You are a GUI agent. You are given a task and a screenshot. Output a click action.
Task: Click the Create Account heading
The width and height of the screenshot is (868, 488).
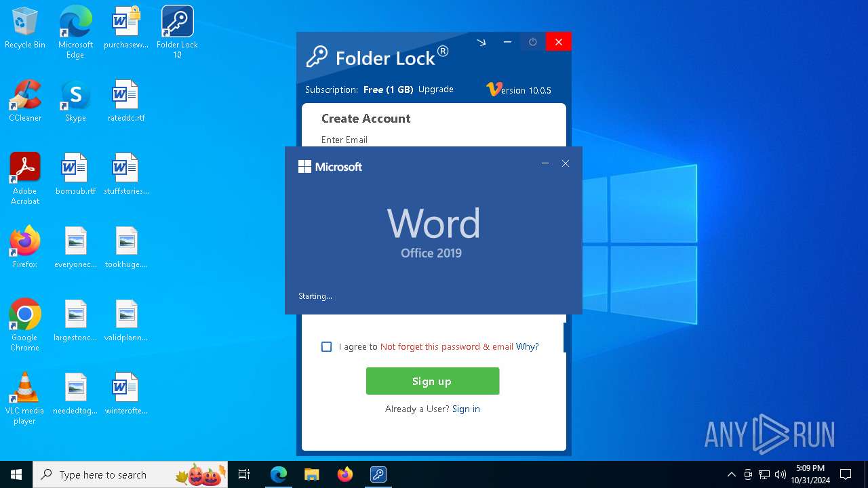pos(366,119)
